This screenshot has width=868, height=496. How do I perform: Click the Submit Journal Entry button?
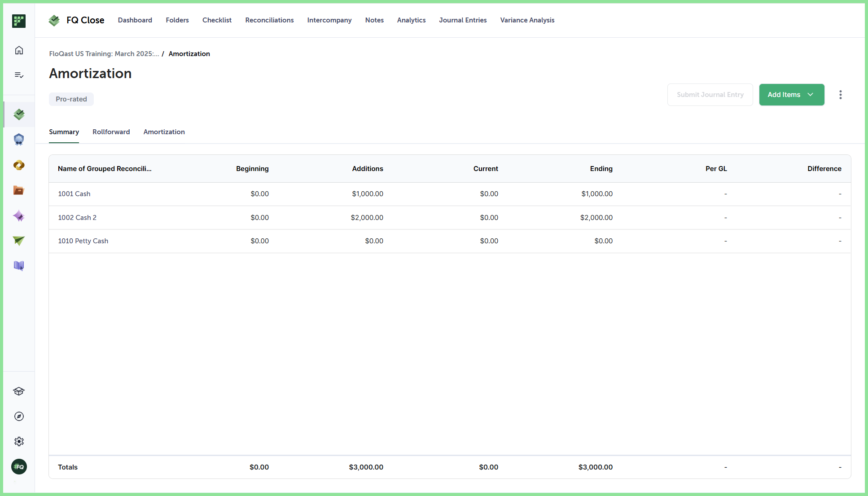(710, 95)
